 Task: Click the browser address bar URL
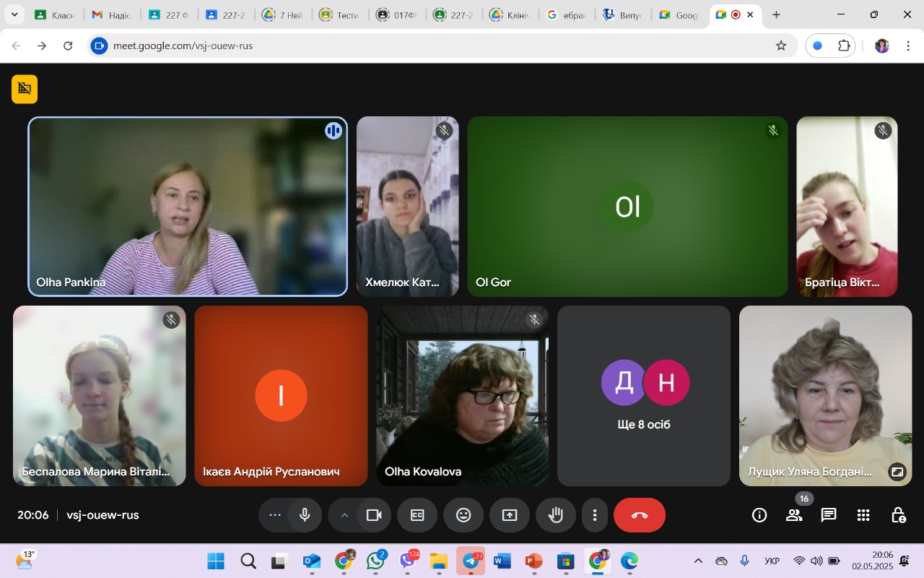(183, 46)
